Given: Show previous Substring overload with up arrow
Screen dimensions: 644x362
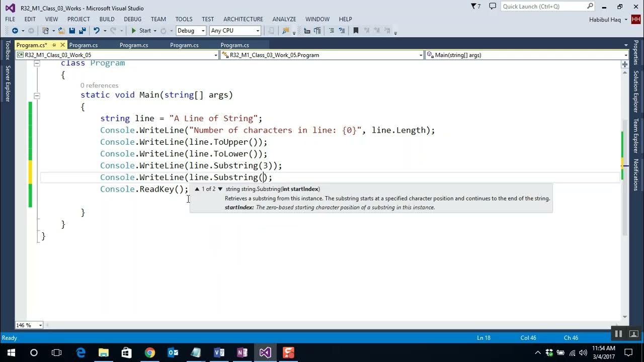Looking at the screenshot, I should tap(197, 189).
